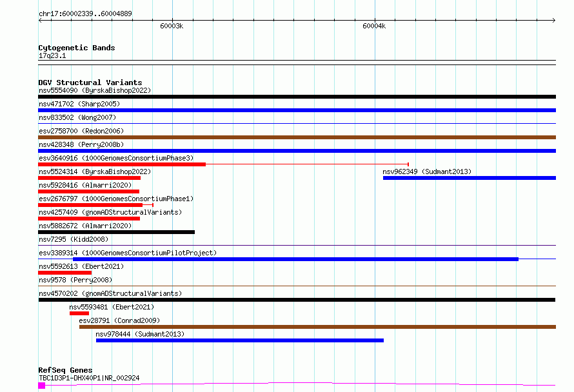574x392 pixels.
Task: Open nsv5524314 (ByrskaBishop2022) variant label
Action: point(95,171)
